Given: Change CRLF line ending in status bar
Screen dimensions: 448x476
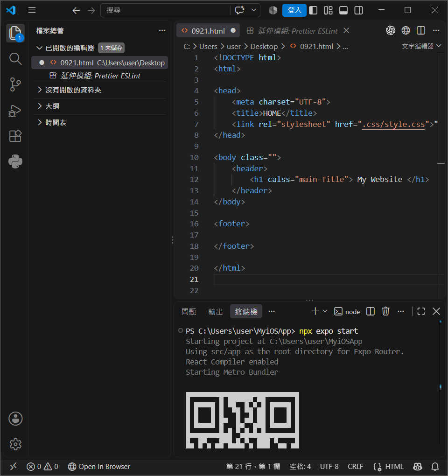Looking at the screenshot, I should (356, 467).
